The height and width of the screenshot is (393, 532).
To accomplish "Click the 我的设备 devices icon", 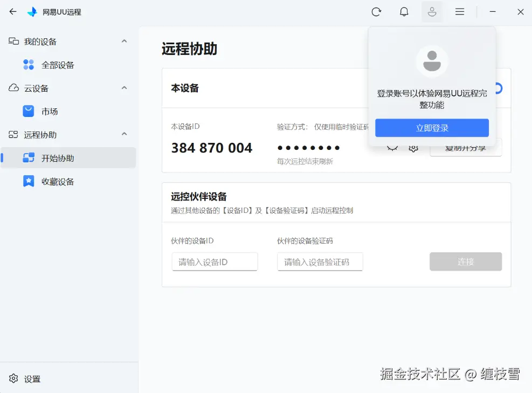I will pyautogui.click(x=13, y=42).
